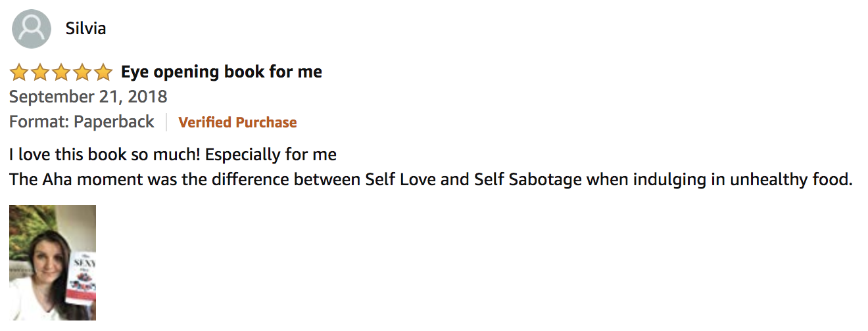
Task: Click the words 'unhealthy food' in the review
Action: click(791, 179)
